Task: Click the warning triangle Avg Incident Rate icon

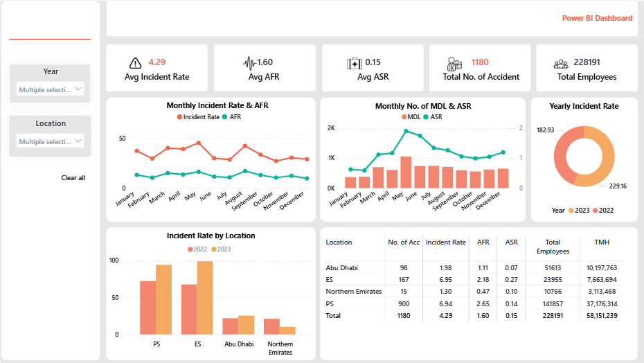Action: 136,62
